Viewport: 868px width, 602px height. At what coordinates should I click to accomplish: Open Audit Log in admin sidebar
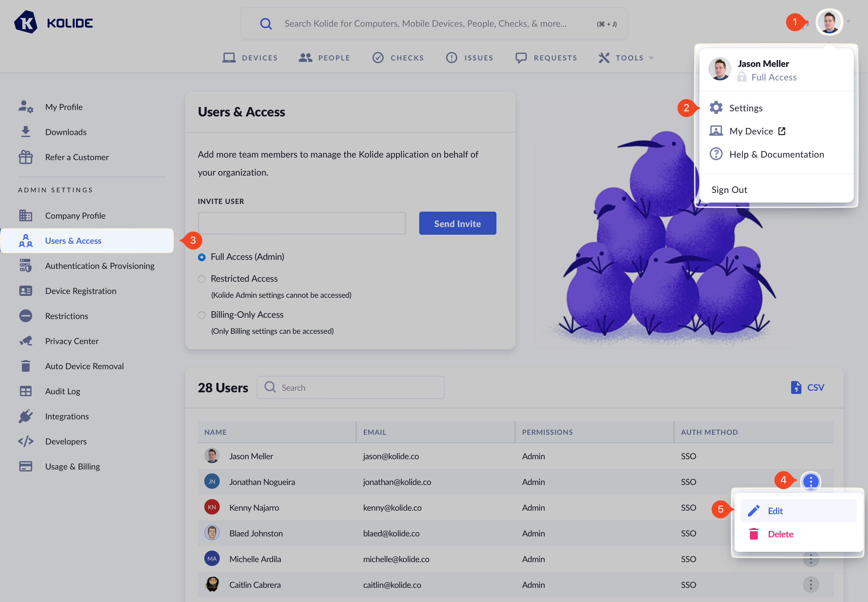click(x=63, y=391)
